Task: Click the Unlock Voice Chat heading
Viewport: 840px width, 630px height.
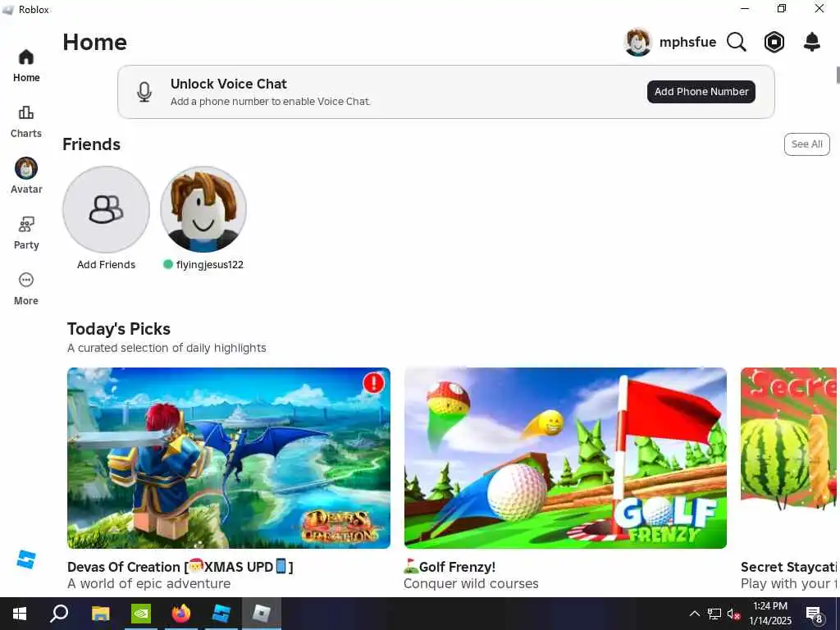Action: coord(229,84)
